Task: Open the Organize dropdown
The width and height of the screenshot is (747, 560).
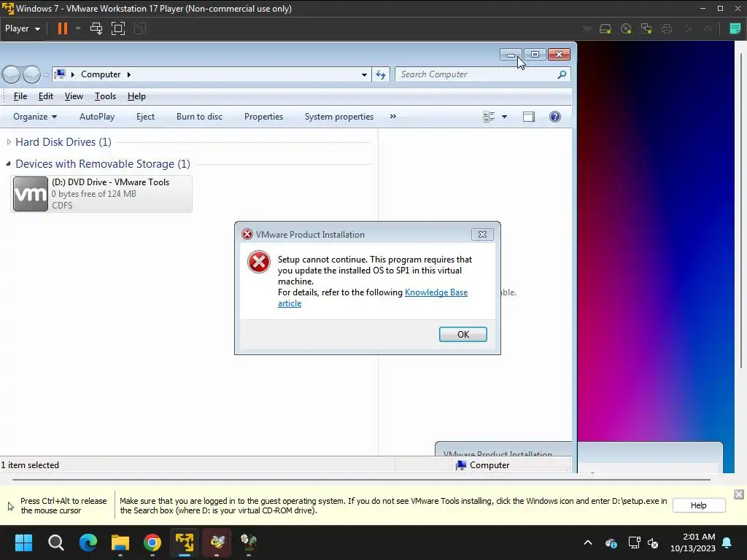Action: [x=35, y=117]
